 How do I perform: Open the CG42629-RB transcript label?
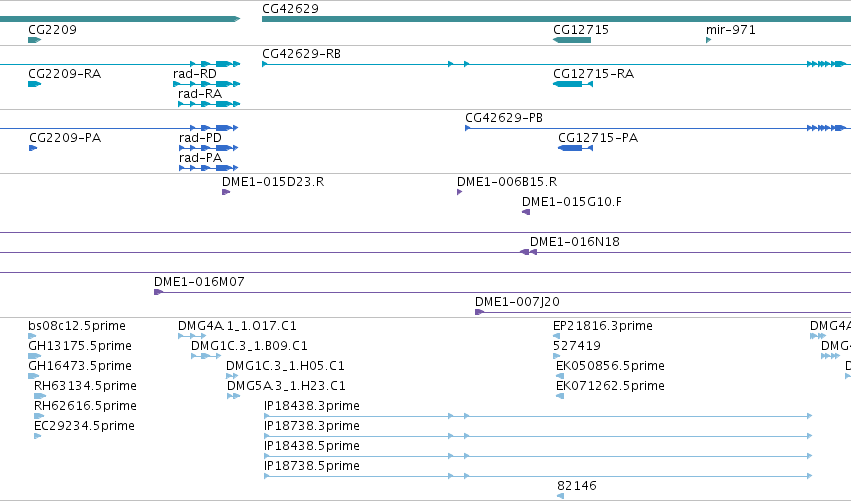[301, 54]
